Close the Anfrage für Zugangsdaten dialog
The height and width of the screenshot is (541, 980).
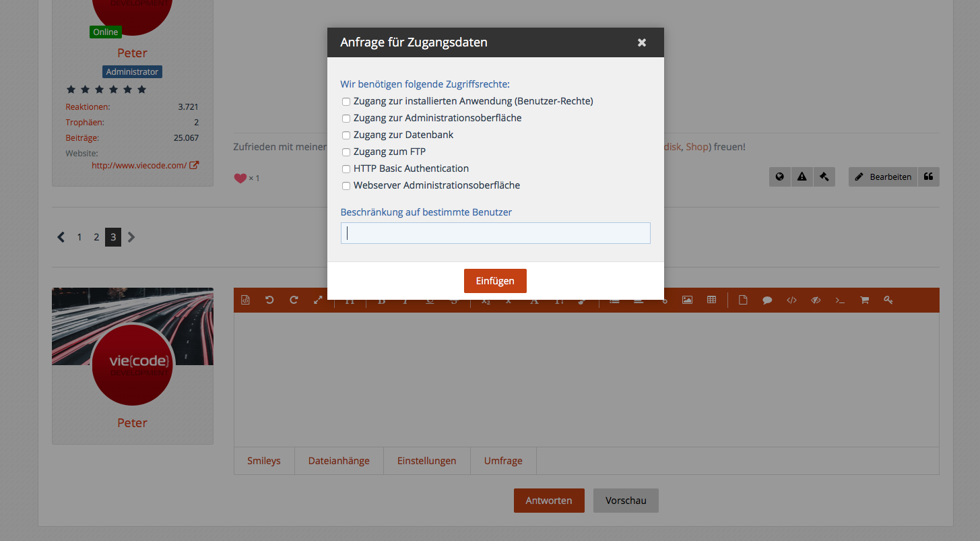coord(642,42)
